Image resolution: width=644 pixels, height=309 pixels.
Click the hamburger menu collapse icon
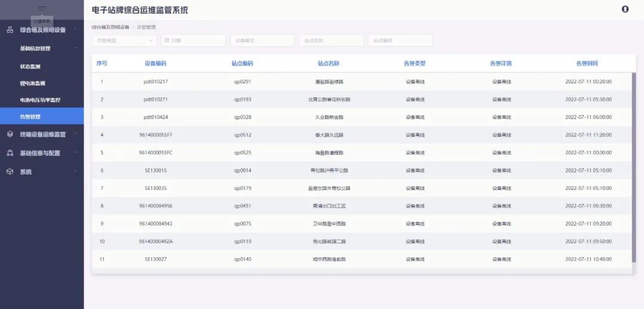click(42, 8)
